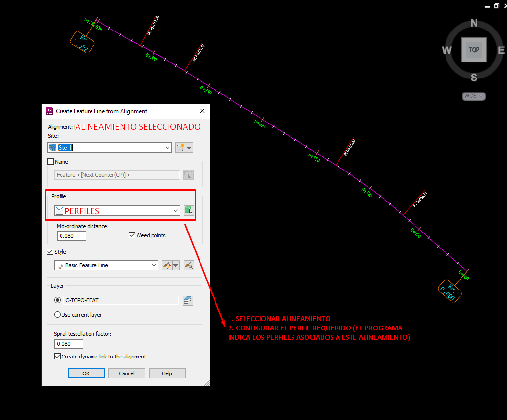The width and height of the screenshot is (507, 420).
Task: Open the Name template editor icon
Action: (188, 174)
